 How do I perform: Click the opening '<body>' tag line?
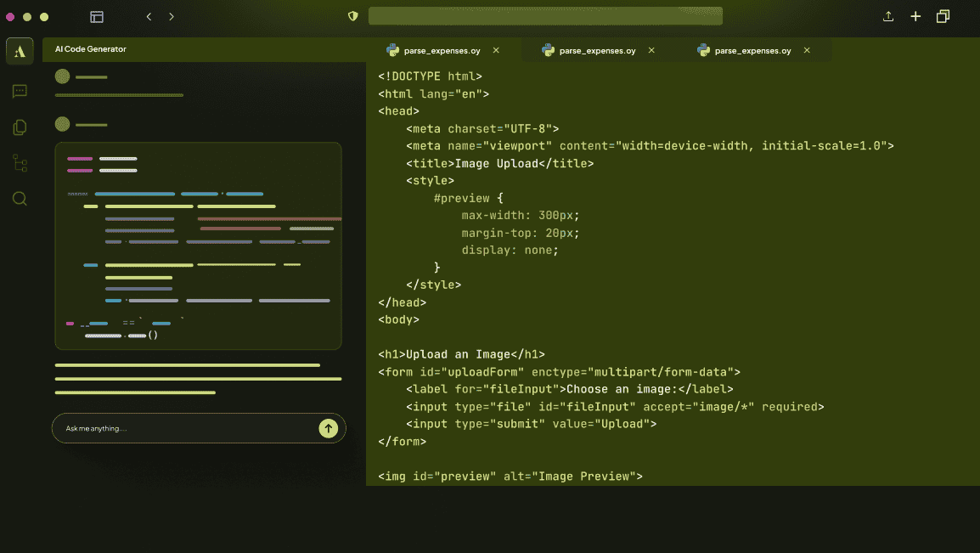[x=399, y=319]
